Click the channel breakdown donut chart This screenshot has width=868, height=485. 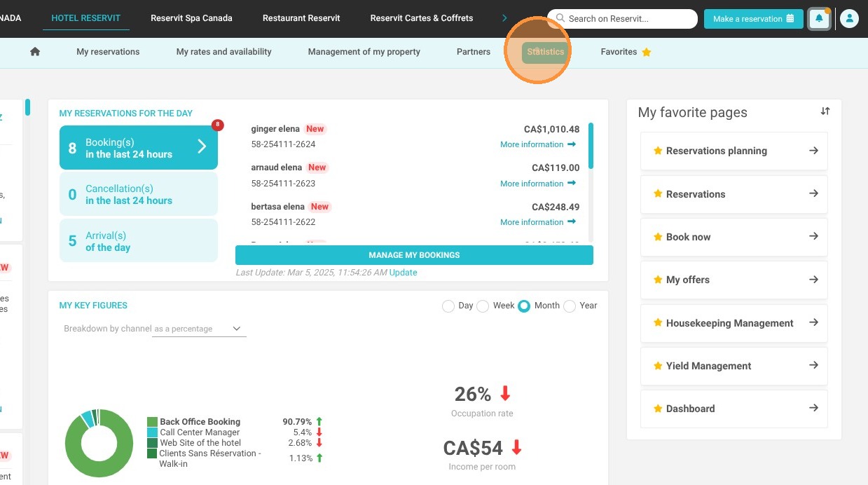pos(99,444)
